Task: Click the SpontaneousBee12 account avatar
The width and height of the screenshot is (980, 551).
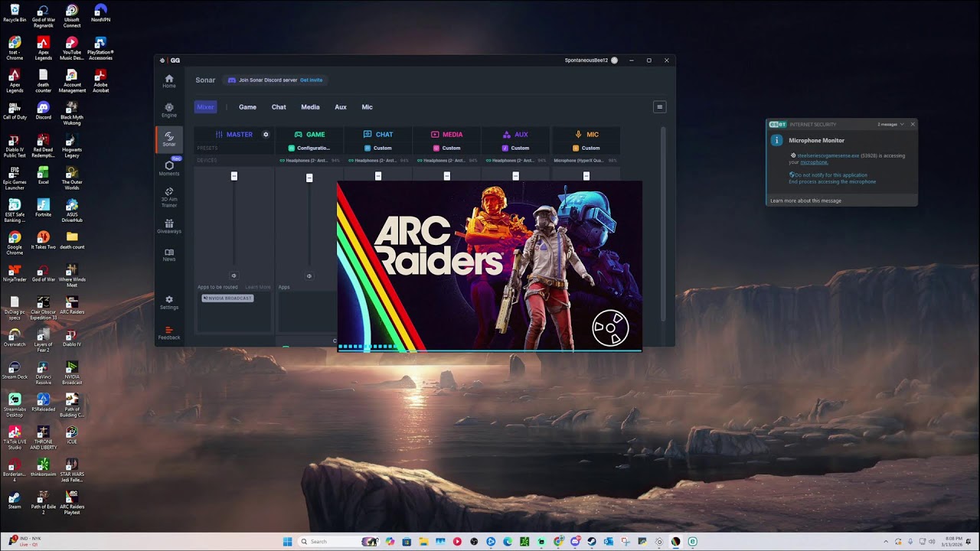Action: click(614, 60)
